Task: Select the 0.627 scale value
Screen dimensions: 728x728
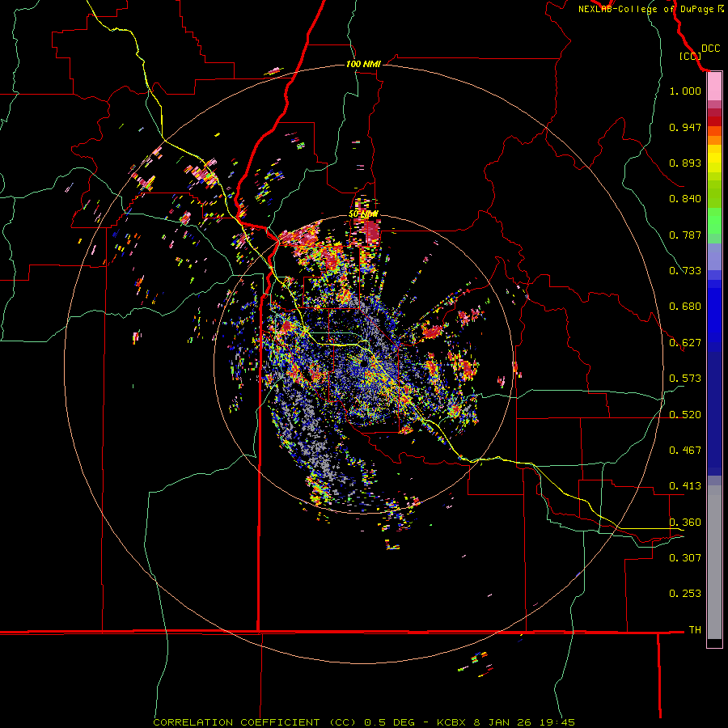Action: [x=685, y=343]
